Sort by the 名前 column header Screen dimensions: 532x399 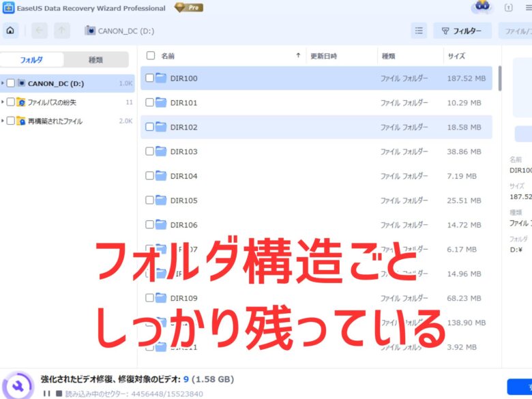(168, 56)
